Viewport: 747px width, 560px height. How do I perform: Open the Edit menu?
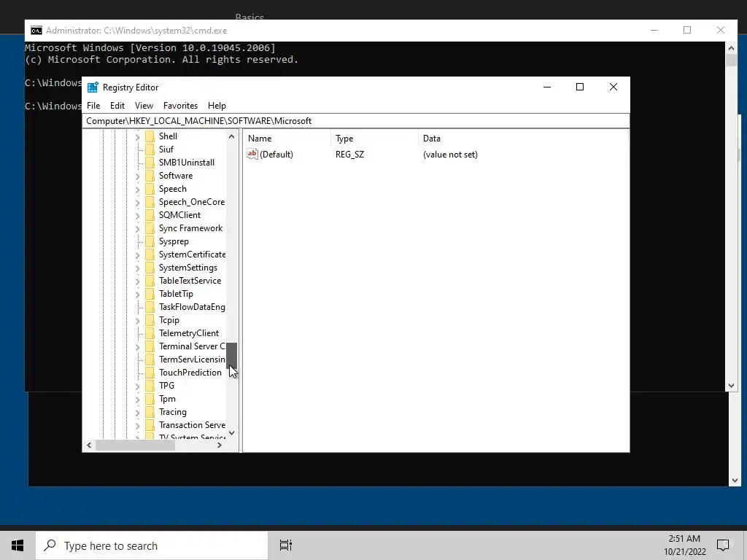click(x=117, y=106)
